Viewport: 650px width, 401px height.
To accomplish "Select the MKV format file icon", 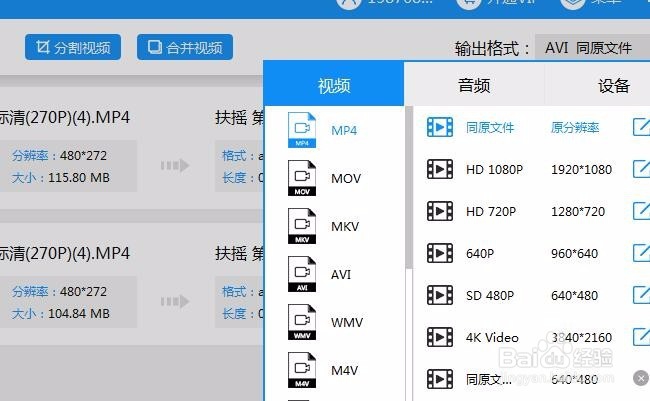I will pyautogui.click(x=302, y=226).
